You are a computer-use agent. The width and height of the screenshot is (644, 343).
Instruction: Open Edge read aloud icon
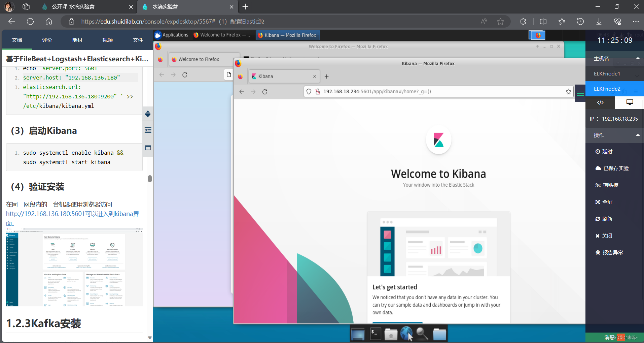coord(484,22)
